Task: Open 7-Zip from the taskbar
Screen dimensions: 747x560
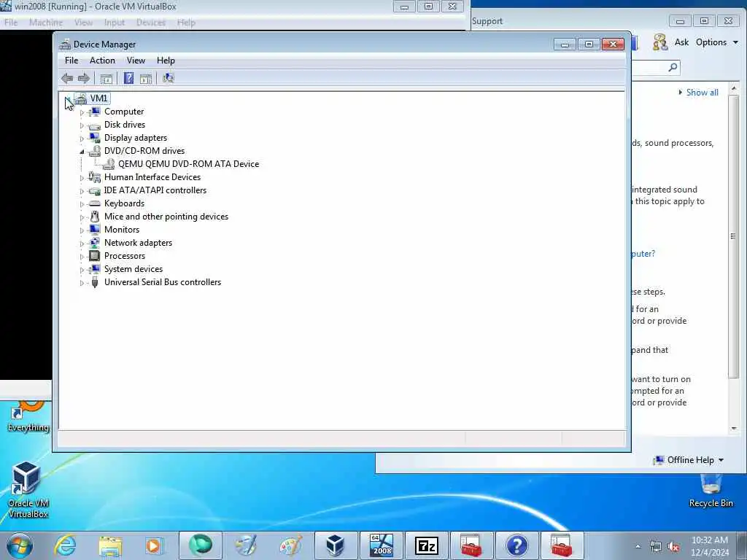Action: [426, 545]
